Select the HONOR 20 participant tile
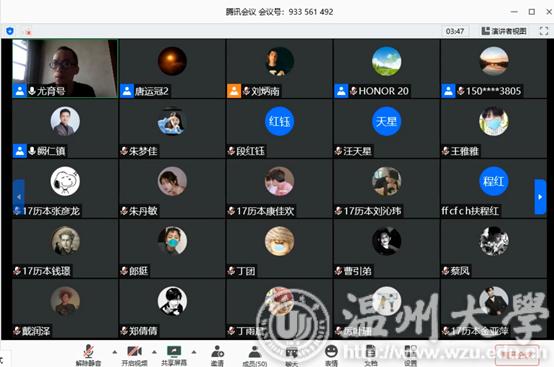 click(x=387, y=68)
